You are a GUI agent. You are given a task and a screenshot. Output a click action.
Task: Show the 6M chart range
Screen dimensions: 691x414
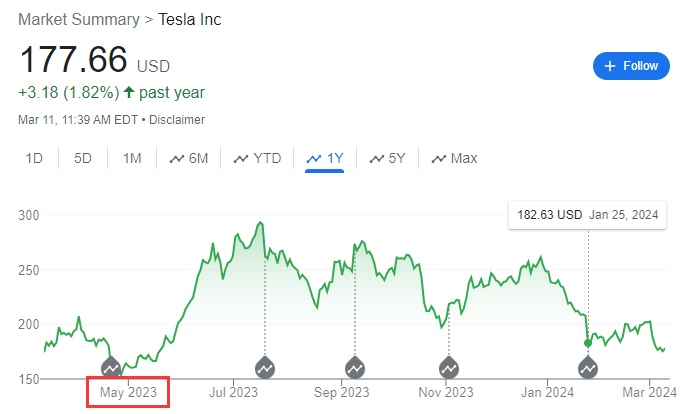coord(189,158)
